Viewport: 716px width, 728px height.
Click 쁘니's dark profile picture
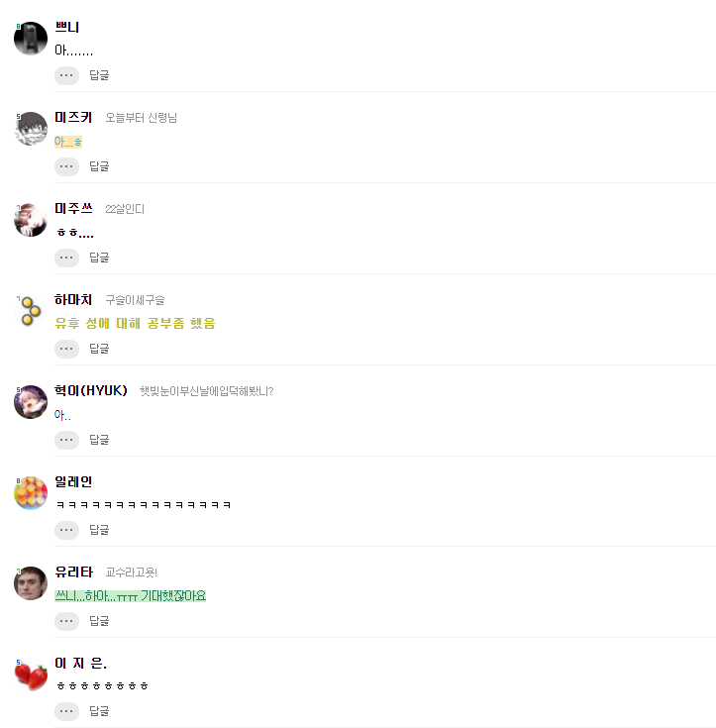pos(31,39)
